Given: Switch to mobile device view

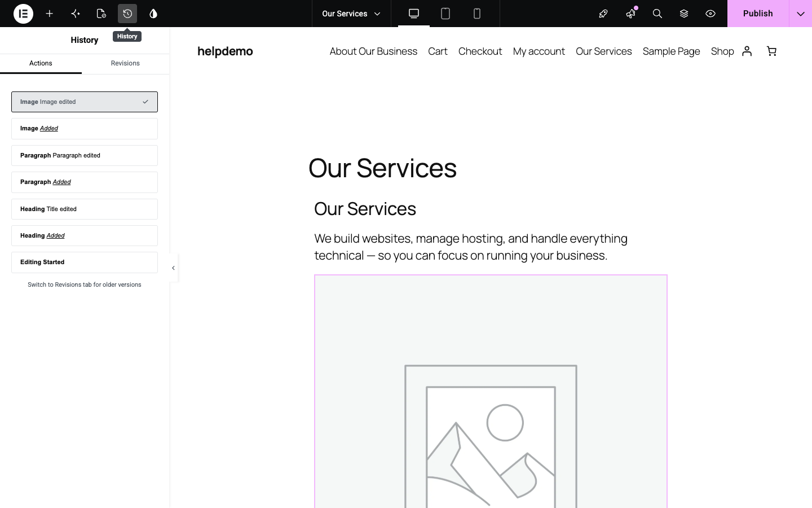Looking at the screenshot, I should [x=477, y=14].
